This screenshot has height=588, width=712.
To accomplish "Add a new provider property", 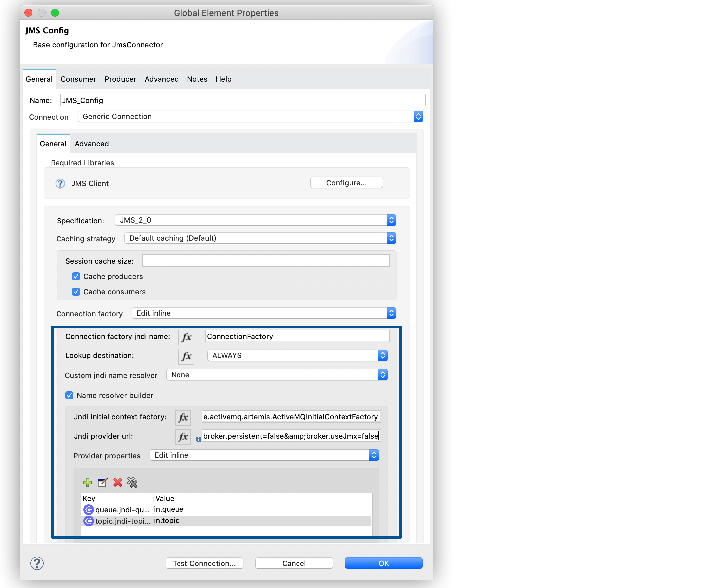I will tap(87, 482).
